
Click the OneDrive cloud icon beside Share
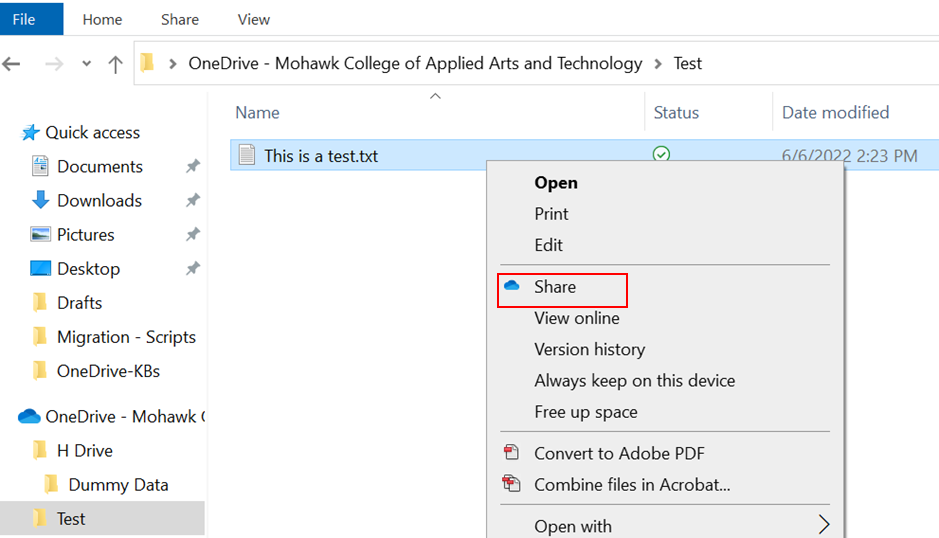tap(512, 286)
